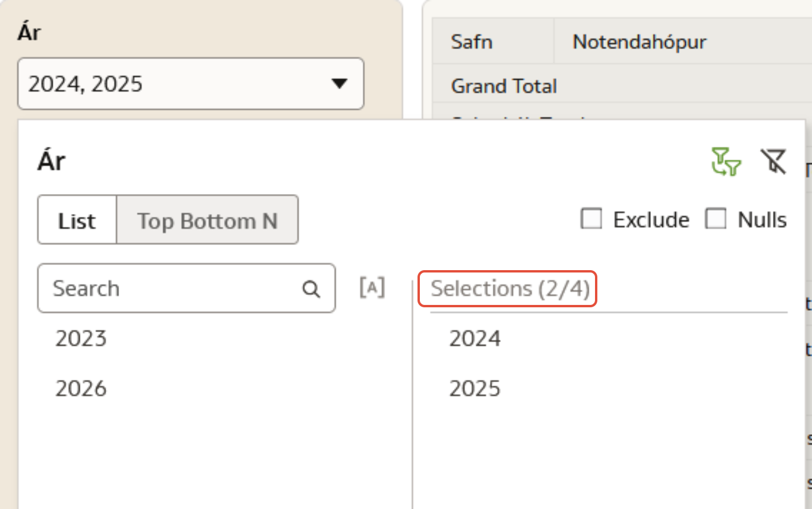Click the Ár label above the dropdown

(29, 33)
